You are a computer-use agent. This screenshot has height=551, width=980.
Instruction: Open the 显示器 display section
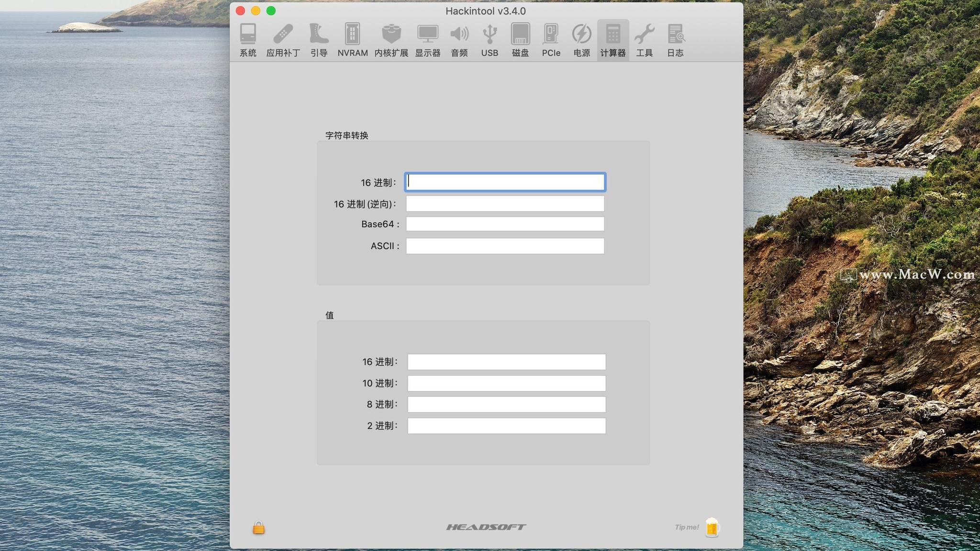point(427,40)
